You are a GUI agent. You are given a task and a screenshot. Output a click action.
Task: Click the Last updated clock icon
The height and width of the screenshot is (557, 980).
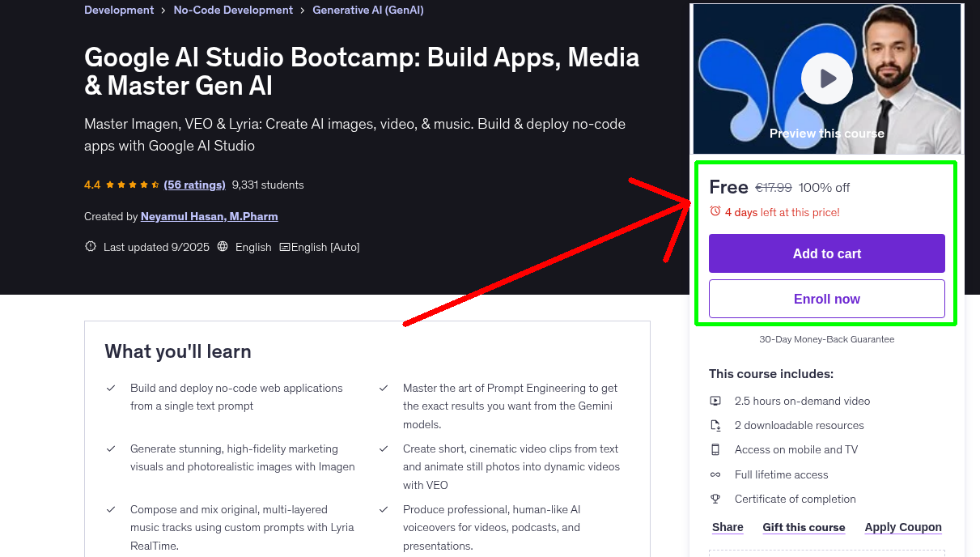90,246
